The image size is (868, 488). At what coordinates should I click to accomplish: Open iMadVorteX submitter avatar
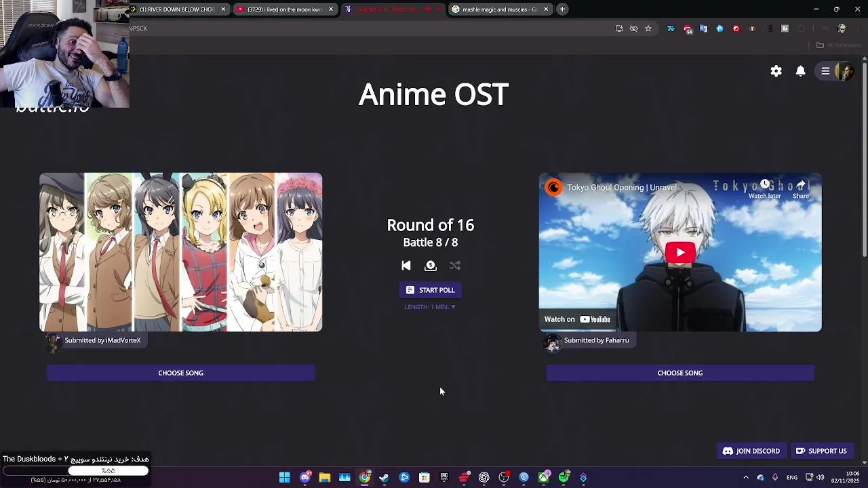53,342
